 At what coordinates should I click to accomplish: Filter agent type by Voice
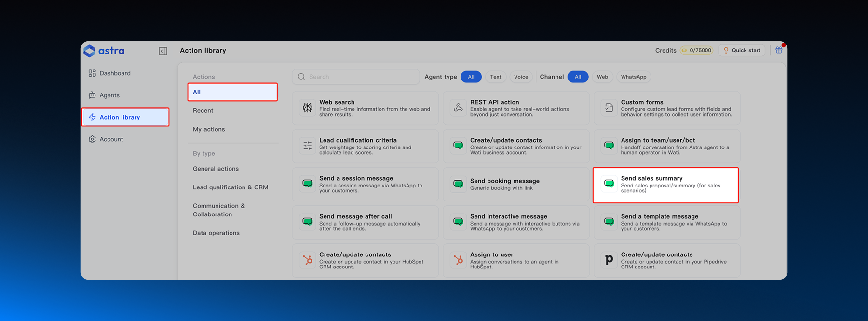(x=521, y=77)
